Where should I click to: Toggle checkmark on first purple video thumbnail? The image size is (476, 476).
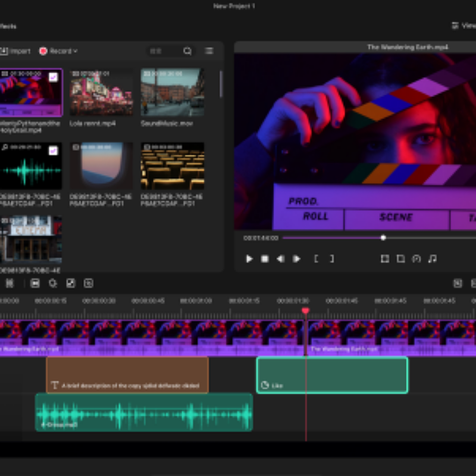point(54,77)
